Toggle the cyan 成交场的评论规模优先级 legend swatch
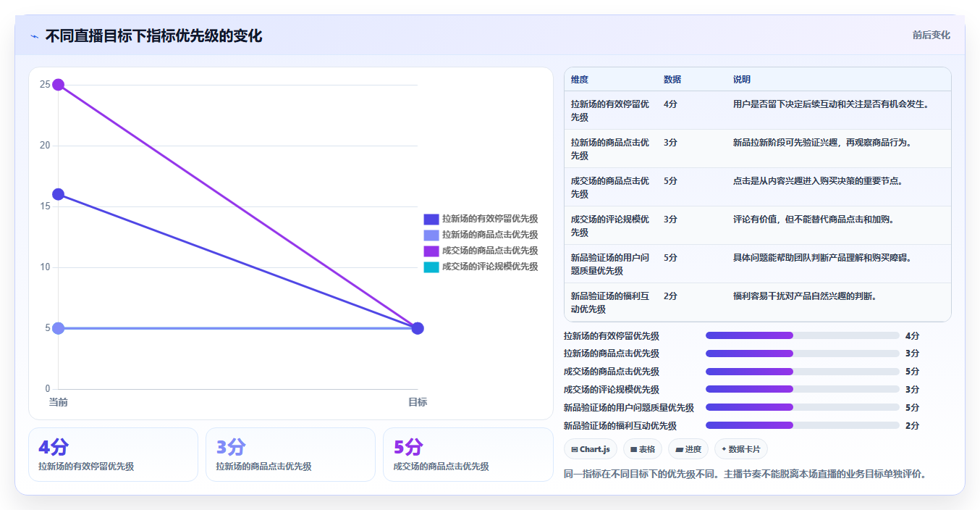 431,267
